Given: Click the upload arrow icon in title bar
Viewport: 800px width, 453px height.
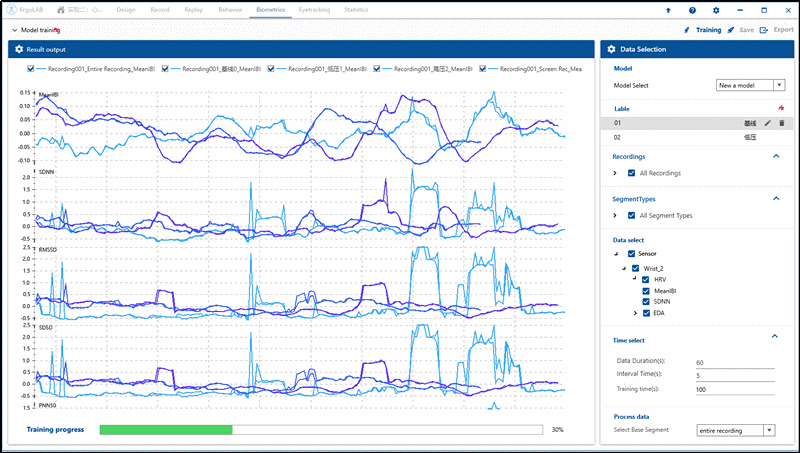Looking at the screenshot, I should tap(668, 9).
